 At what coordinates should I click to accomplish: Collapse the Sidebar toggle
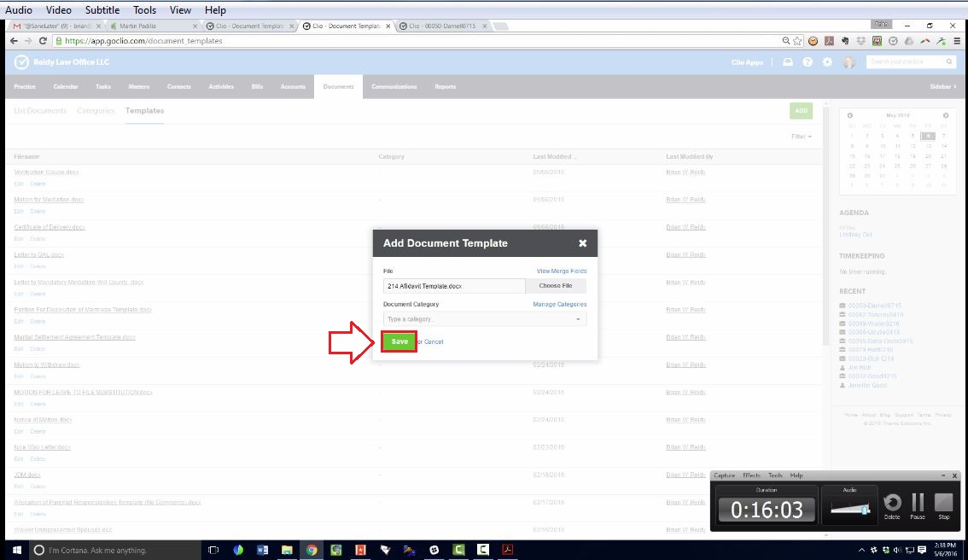[x=942, y=86]
